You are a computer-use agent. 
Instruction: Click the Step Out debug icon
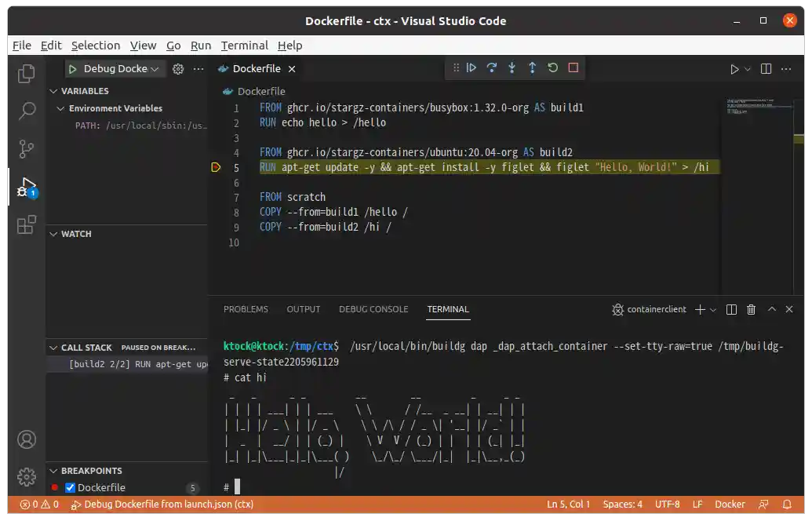(x=532, y=67)
